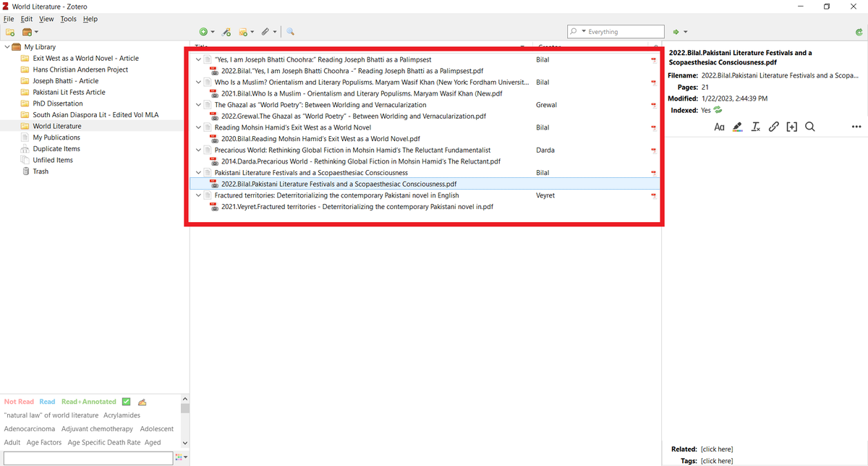Create a new collection in My Library
The width and height of the screenshot is (868, 466).
pos(9,32)
